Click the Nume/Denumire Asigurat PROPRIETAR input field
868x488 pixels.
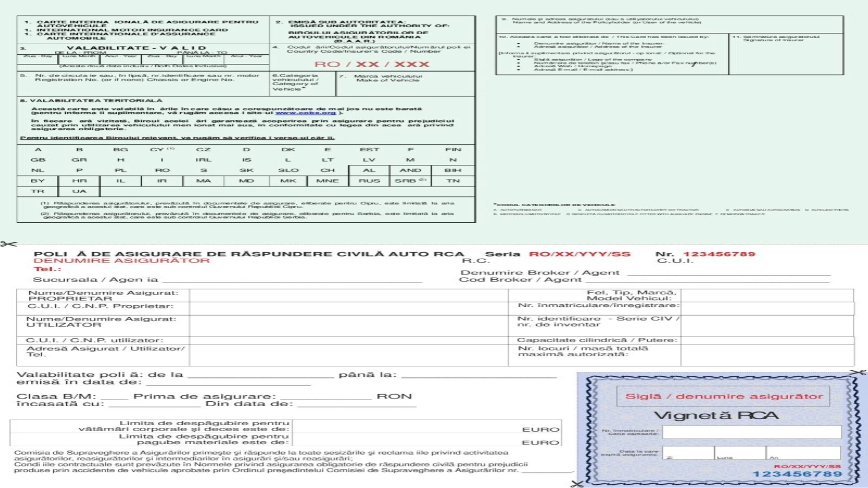(348, 296)
